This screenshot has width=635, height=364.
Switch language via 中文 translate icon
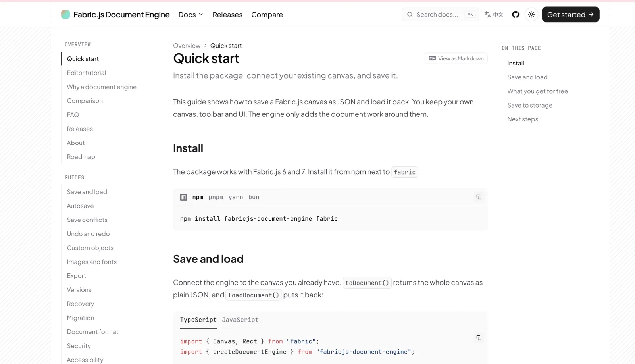pos(494,15)
